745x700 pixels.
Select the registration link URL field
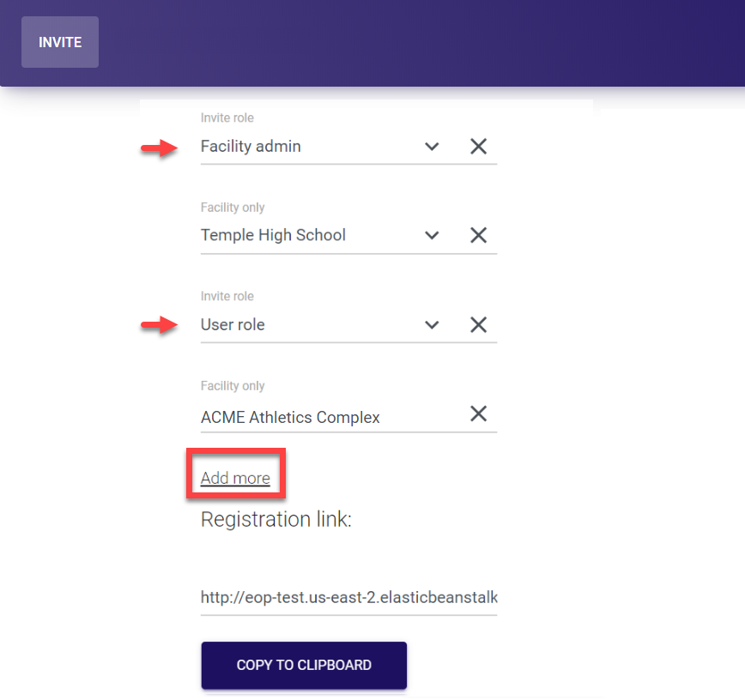[348, 597]
